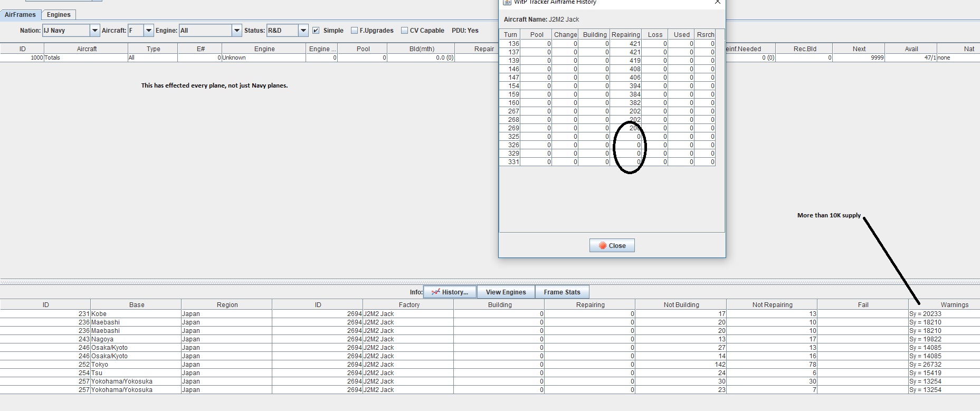This screenshot has height=411, width=980.
Task: Click the Region column header
Action: 227,304
